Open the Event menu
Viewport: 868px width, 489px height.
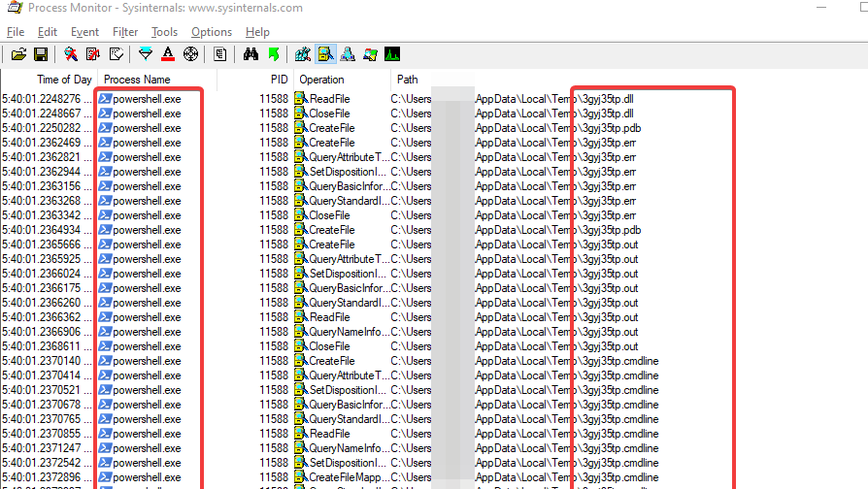click(84, 32)
